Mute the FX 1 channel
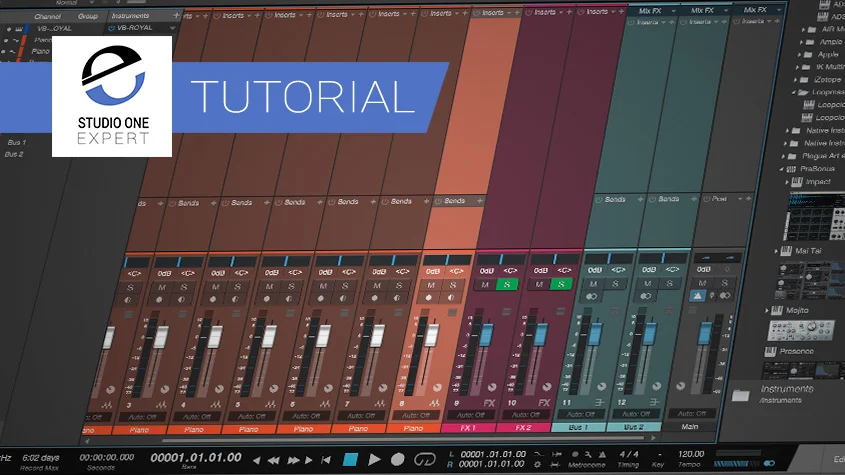845x475 pixels. coord(485,285)
